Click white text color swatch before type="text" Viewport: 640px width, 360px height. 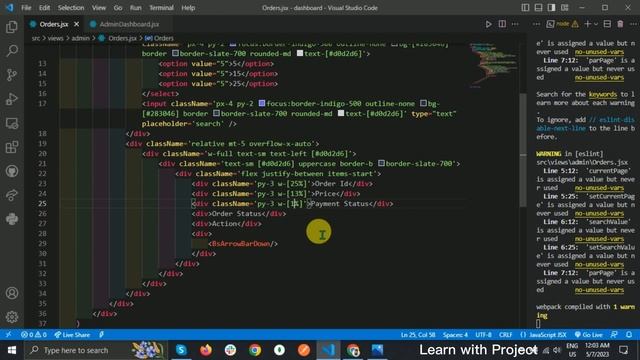pos(341,113)
